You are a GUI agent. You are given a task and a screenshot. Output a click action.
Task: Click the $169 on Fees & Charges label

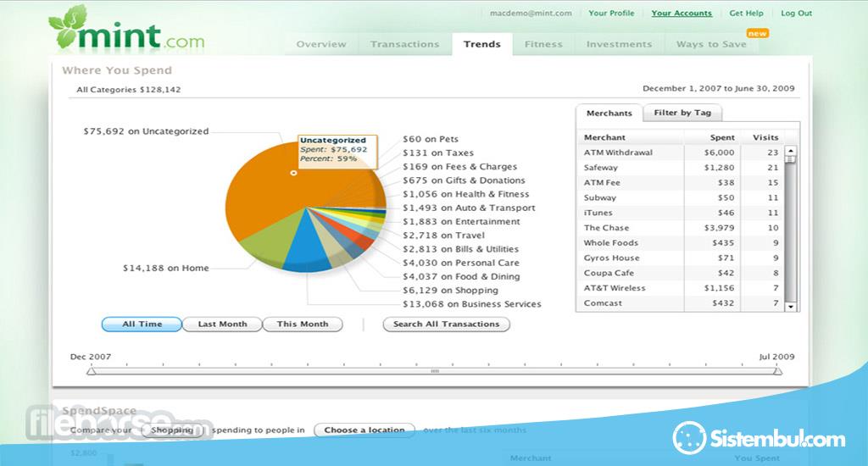pyautogui.click(x=459, y=167)
